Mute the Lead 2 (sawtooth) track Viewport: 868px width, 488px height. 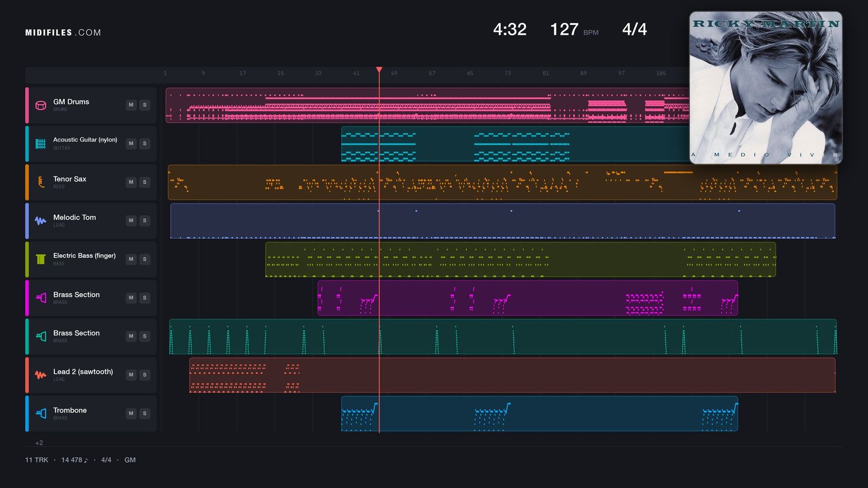131,375
